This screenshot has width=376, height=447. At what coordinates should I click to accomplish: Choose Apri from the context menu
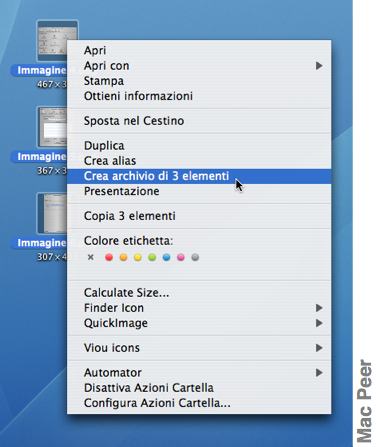click(x=199, y=50)
